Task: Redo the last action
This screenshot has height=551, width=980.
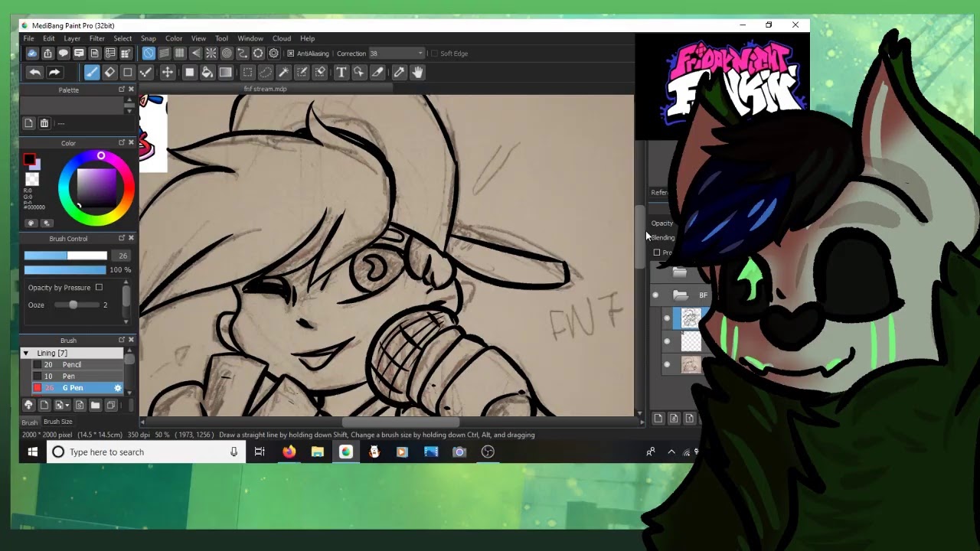Action: pyautogui.click(x=54, y=72)
